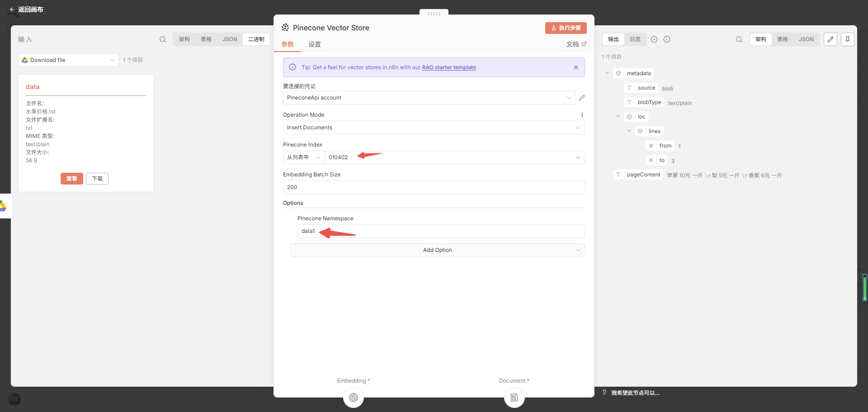Click the Document connector icon

pyautogui.click(x=514, y=398)
